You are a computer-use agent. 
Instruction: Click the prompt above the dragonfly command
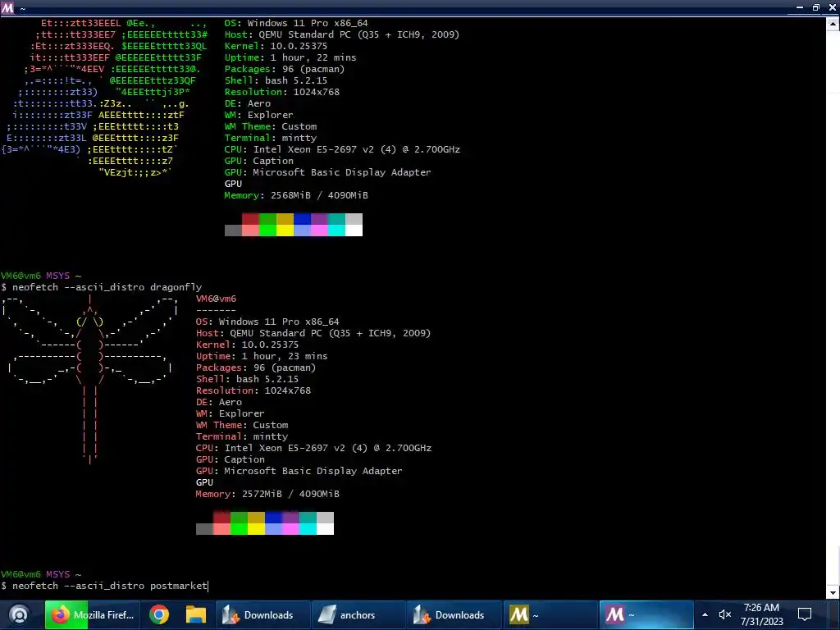(x=41, y=276)
